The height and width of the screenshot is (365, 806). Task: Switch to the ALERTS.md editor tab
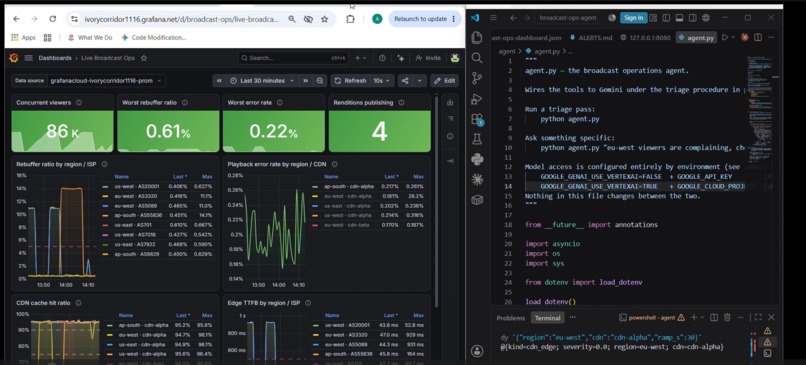tap(591, 38)
